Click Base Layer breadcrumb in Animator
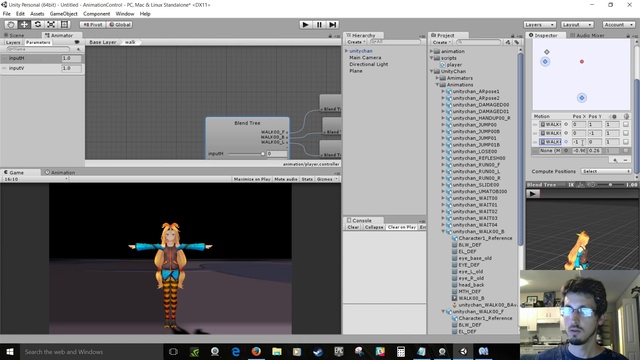The height and width of the screenshot is (360, 640). pyautogui.click(x=103, y=42)
